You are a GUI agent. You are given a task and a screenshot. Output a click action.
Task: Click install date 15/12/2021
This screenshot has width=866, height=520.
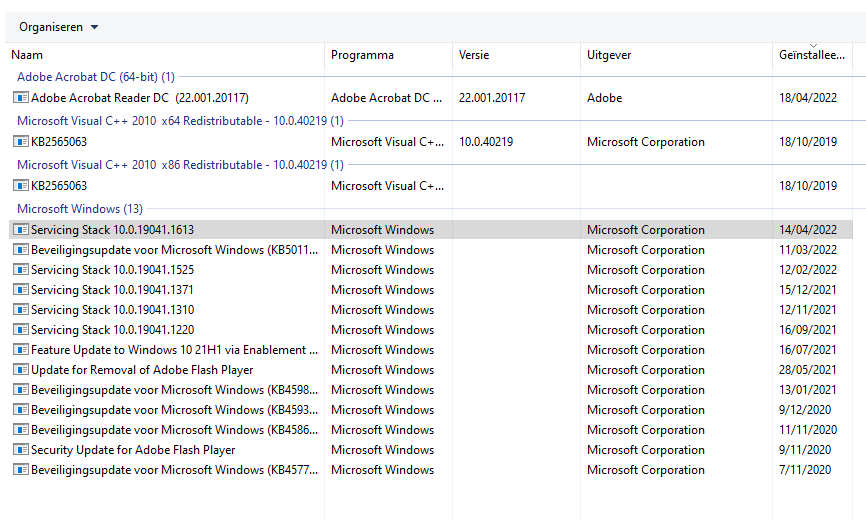pos(808,290)
